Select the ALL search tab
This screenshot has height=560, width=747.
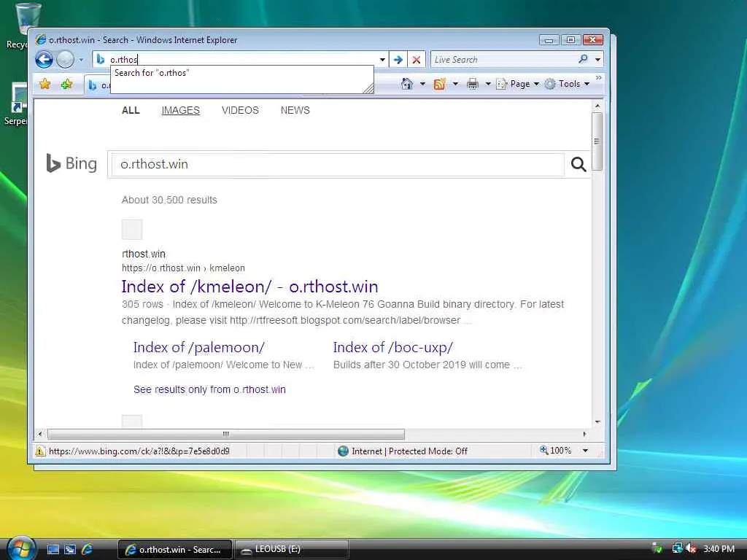click(x=131, y=111)
